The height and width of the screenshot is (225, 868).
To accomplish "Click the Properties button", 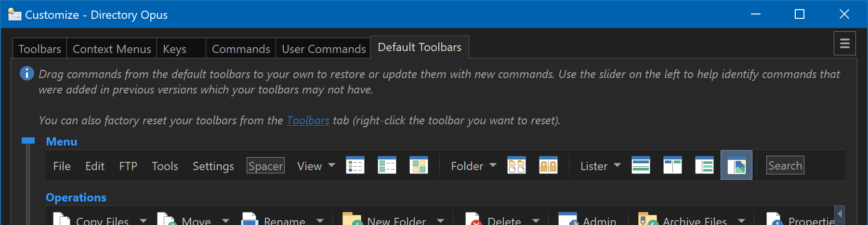I will (x=801, y=220).
